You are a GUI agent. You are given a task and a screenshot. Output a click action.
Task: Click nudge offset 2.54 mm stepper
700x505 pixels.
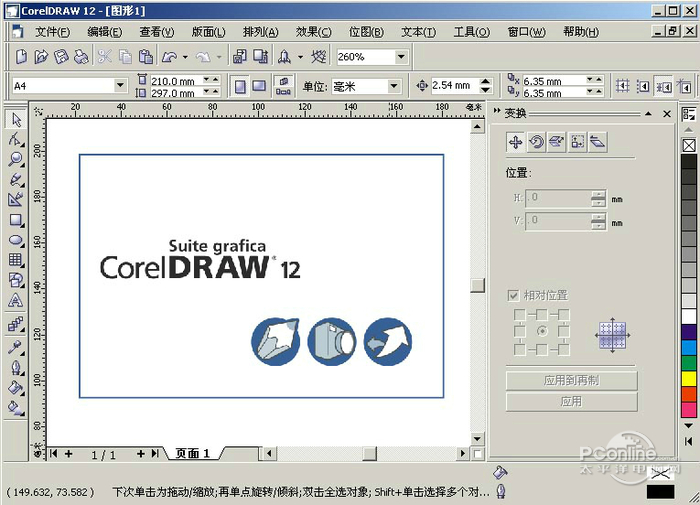[x=486, y=85]
